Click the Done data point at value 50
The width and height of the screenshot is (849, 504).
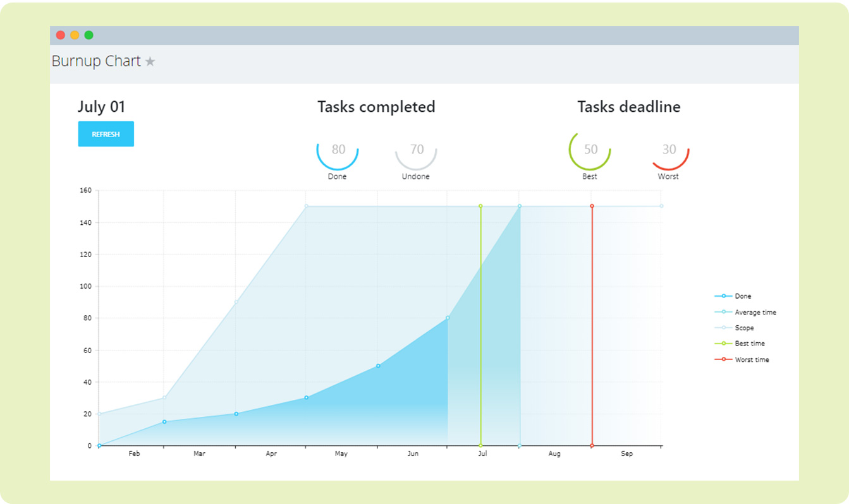pos(378,366)
